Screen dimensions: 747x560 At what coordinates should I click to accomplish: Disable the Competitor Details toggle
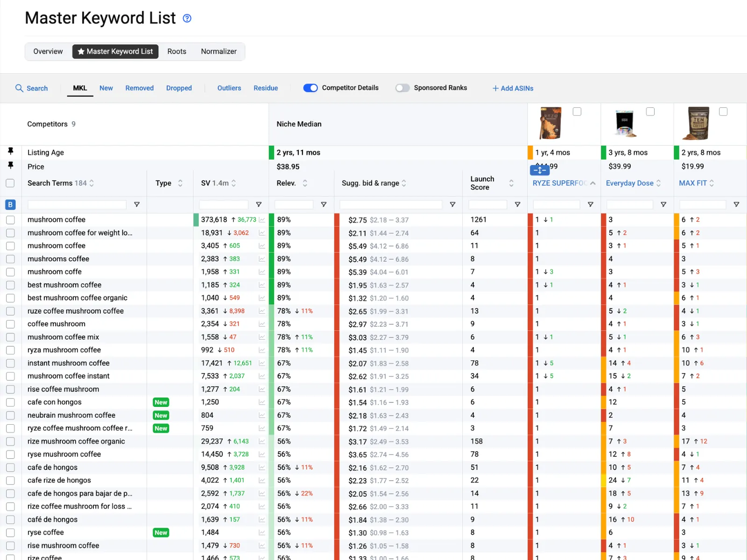click(x=310, y=88)
